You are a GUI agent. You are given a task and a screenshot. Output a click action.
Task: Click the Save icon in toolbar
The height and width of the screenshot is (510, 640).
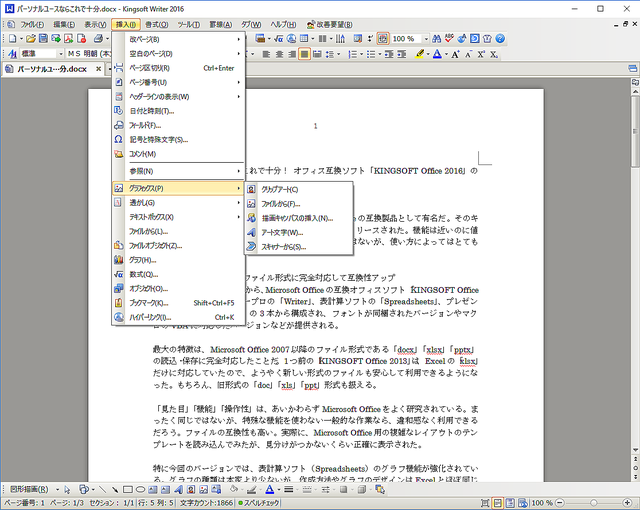click(43, 39)
